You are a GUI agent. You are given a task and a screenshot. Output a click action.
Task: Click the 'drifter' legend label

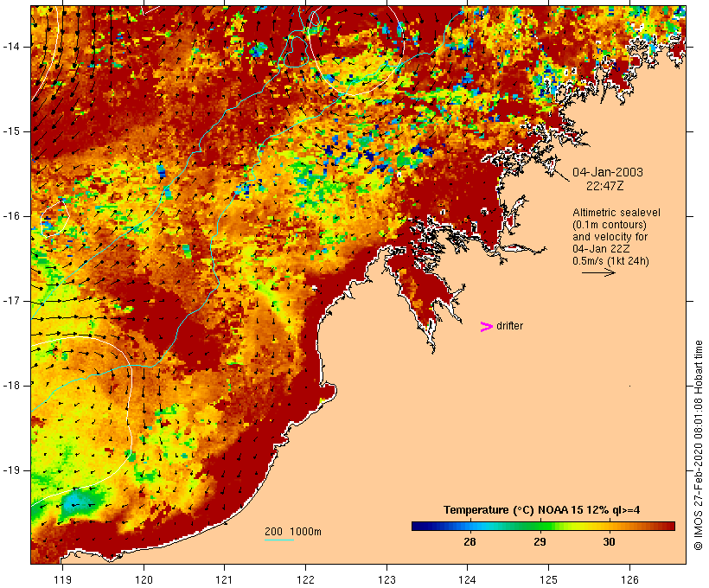(x=509, y=326)
